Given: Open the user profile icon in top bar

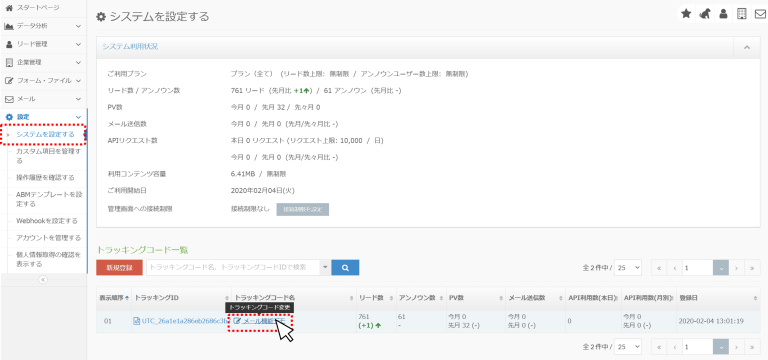Looking at the screenshot, I should 723,14.
